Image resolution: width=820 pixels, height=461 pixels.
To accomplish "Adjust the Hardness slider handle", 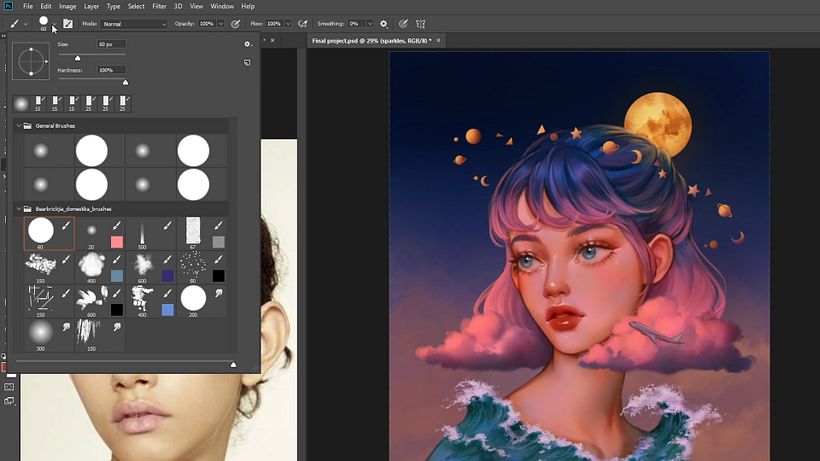I will point(125,83).
